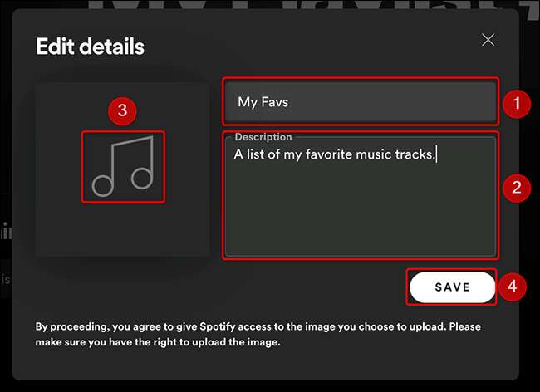Focus the playlist name field 'My Favs'
Screen dimensions: 540x392
click(x=361, y=102)
